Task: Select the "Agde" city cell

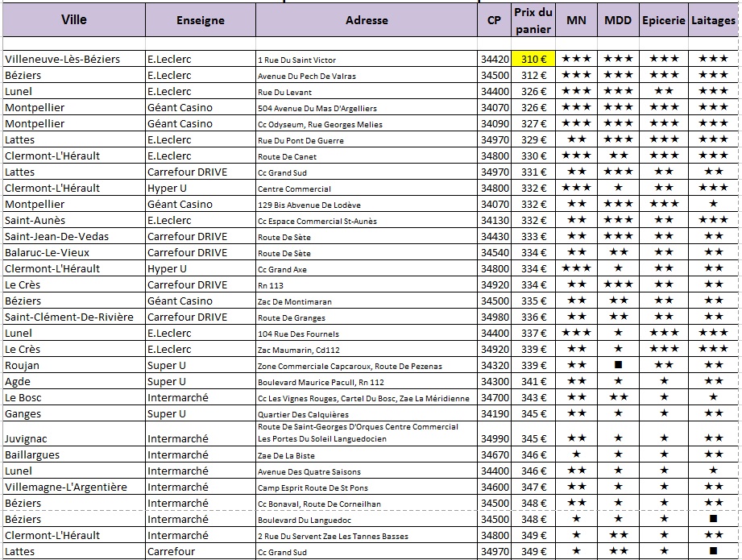Action: tap(74, 381)
